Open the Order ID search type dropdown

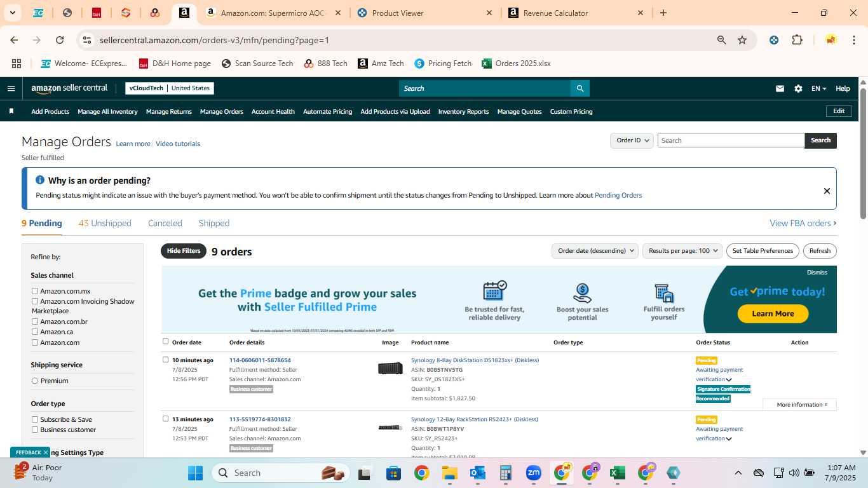coord(632,140)
